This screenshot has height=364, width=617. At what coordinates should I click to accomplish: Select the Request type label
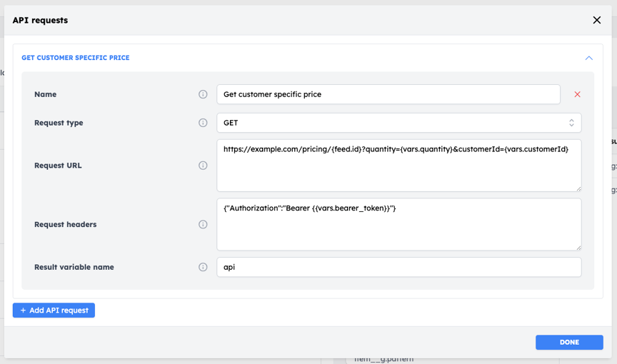59,123
